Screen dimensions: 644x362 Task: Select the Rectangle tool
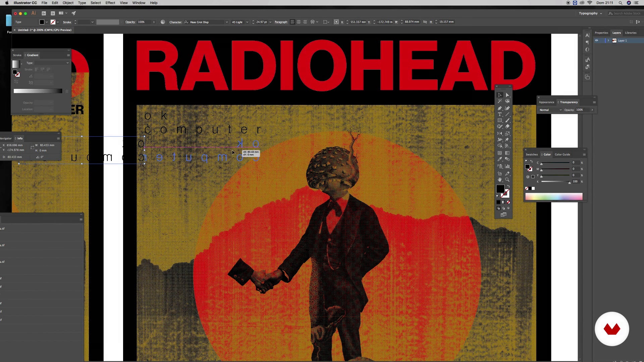tap(500, 120)
